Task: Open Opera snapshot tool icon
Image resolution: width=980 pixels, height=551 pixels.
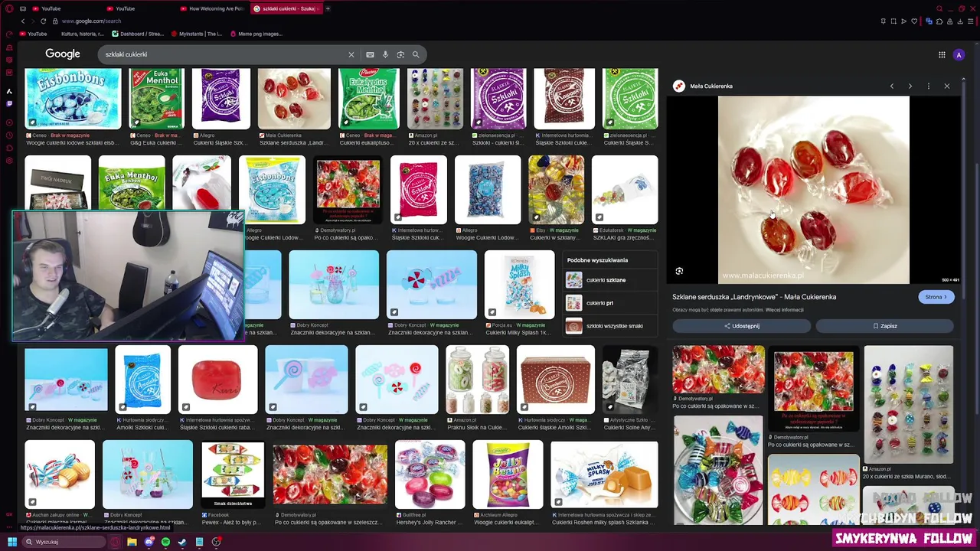Action: (x=893, y=21)
